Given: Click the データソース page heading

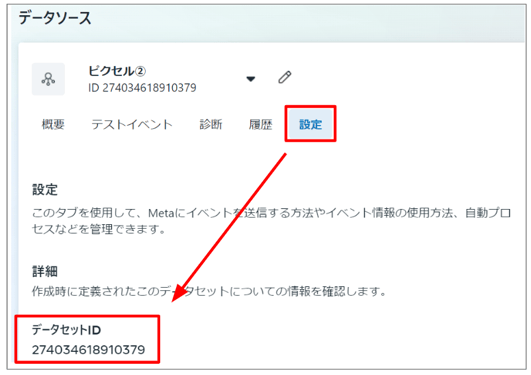Looking at the screenshot, I should (x=55, y=18).
